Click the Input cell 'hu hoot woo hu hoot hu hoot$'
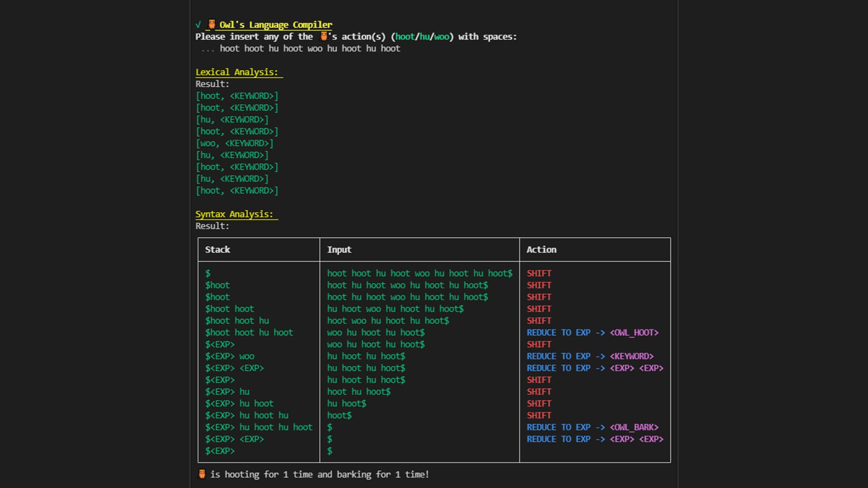 (x=396, y=309)
